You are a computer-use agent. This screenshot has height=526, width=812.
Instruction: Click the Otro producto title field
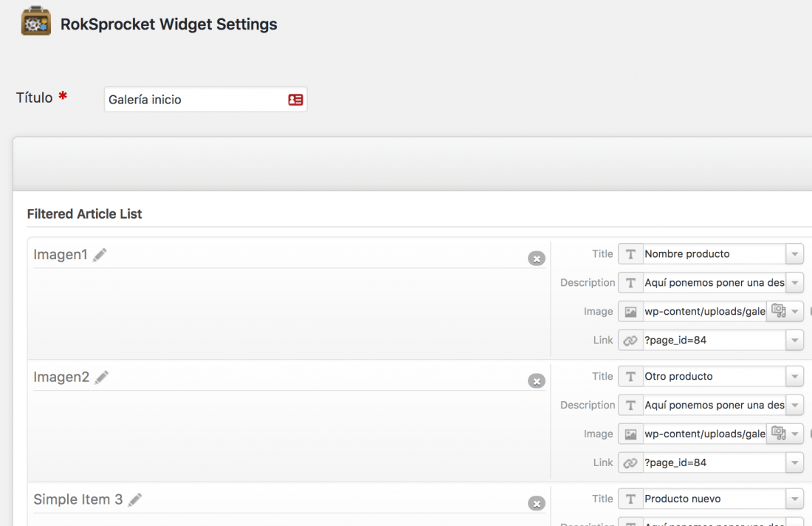[x=714, y=376]
